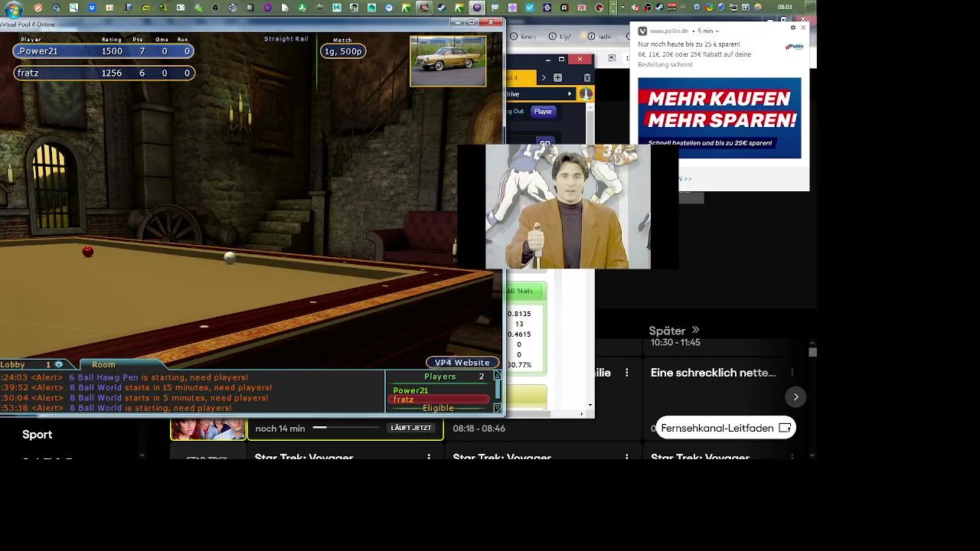Select Power21 in the Players list
The height and width of the screenshot is (551, 980).
click(x=410, y=390)
